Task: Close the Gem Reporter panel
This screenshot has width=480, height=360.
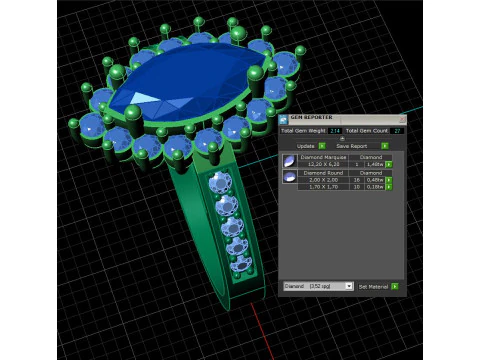Action: tap(402, 119)
